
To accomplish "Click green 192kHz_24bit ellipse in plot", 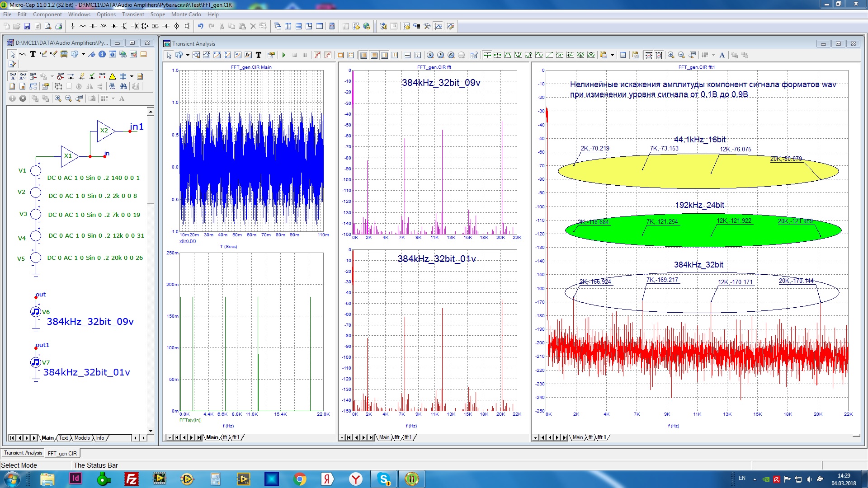I will 703,230.
